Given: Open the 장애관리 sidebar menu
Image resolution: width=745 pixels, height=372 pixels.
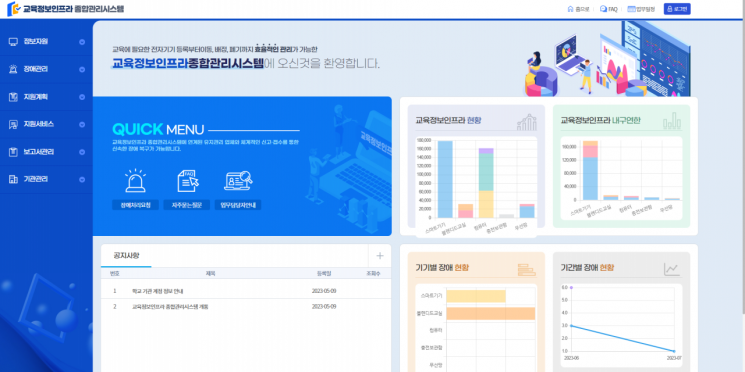Looking at the screenshot, I should 46,69.
